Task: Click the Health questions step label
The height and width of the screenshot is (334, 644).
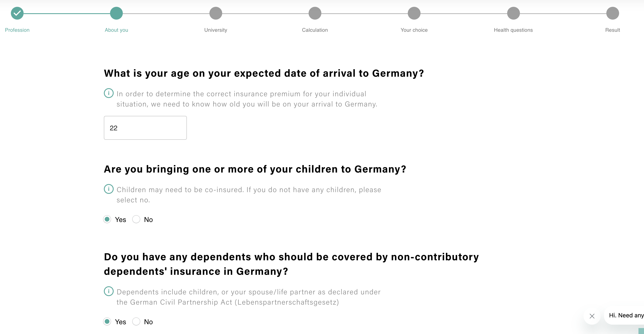Action: tap(513, 30)
